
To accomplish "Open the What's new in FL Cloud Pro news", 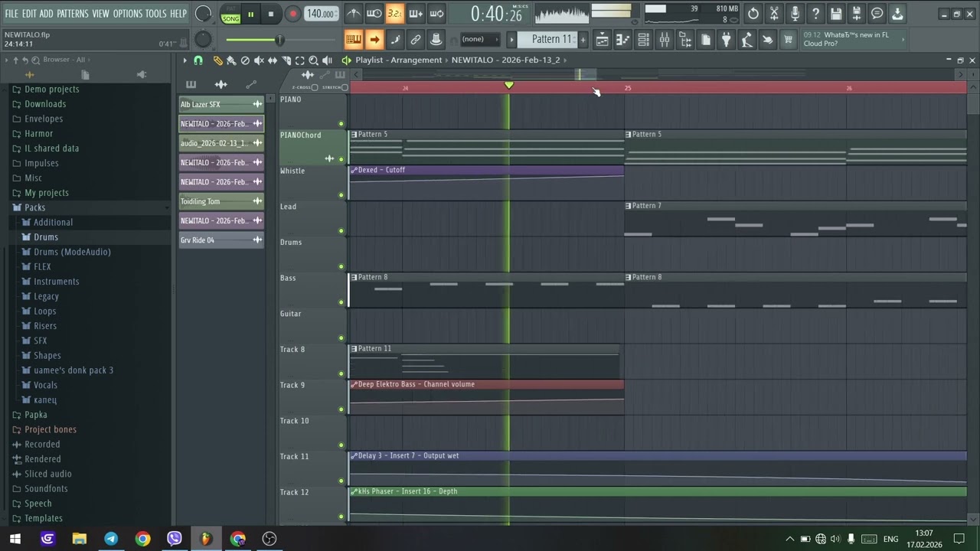I will 852,39.
